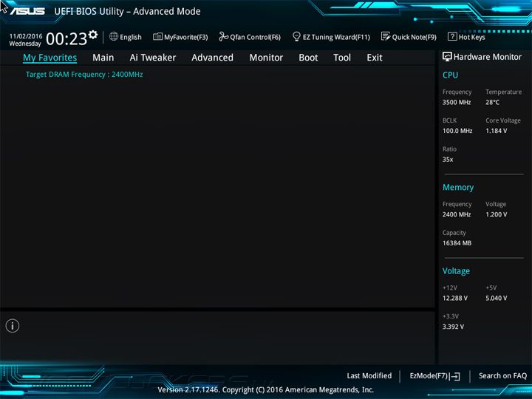Open the Exit tab
This screenshot has width=532, height=399.
375,58
